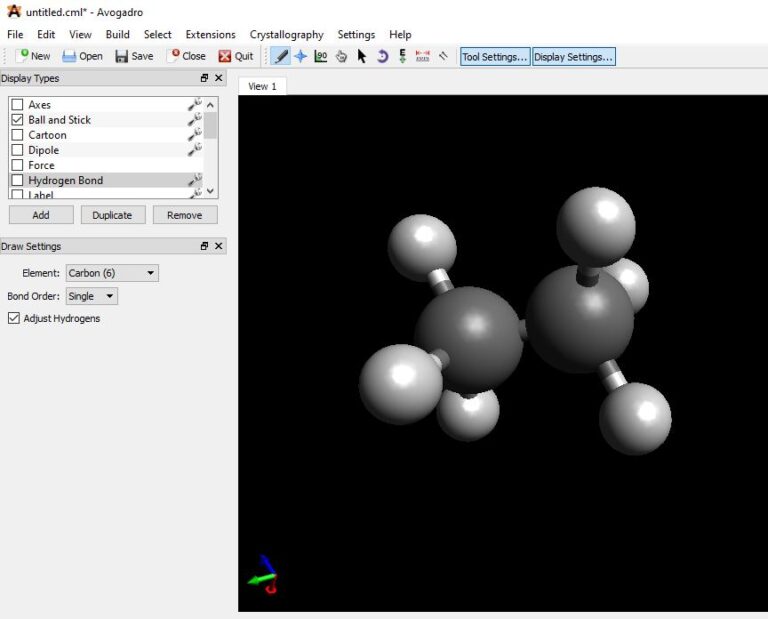Float the Draw Settings panel
Image resolution: width=768 pixels, height=619 pixels.
coord(204,246)
